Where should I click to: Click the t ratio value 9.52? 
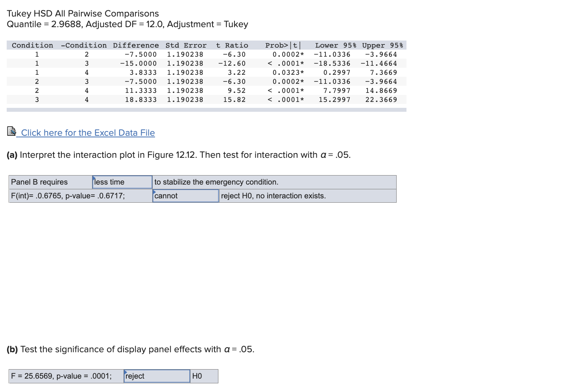pyautogui.click(x=236, y=91)
